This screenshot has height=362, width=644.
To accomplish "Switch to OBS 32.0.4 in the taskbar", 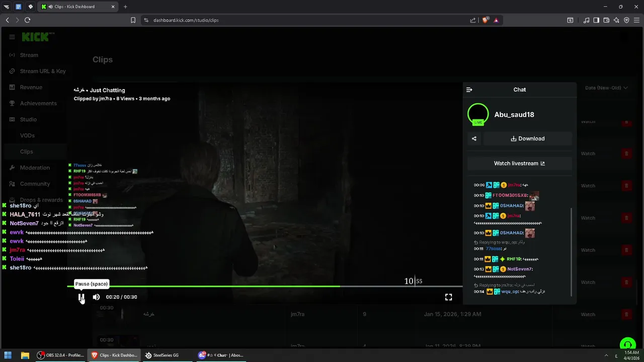I will click(60, 355).
